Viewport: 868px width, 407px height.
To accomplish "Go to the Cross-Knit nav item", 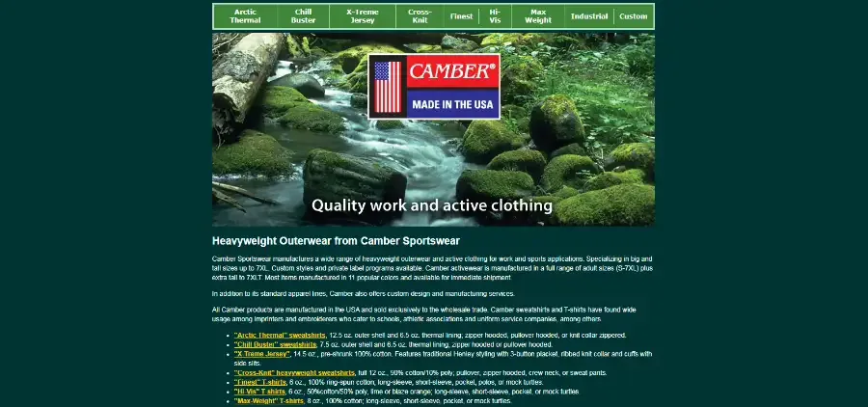I will [420, 16].
